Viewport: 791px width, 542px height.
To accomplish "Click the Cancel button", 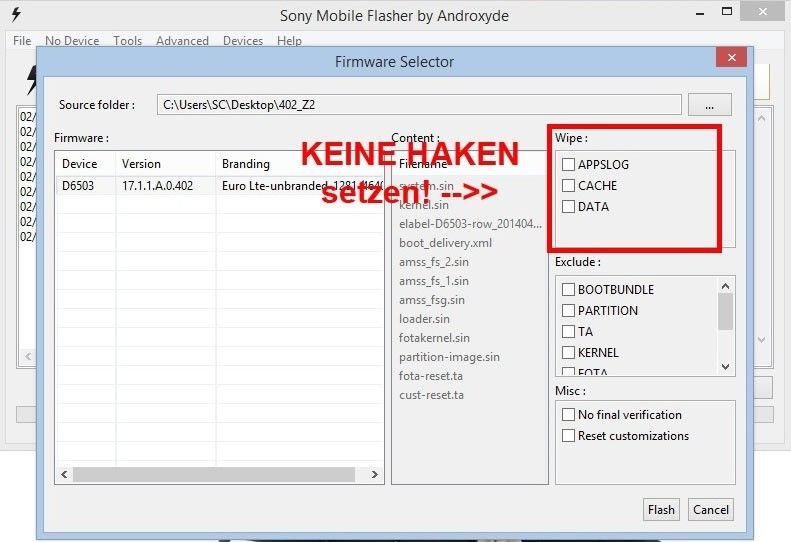I will coord(711,510).
